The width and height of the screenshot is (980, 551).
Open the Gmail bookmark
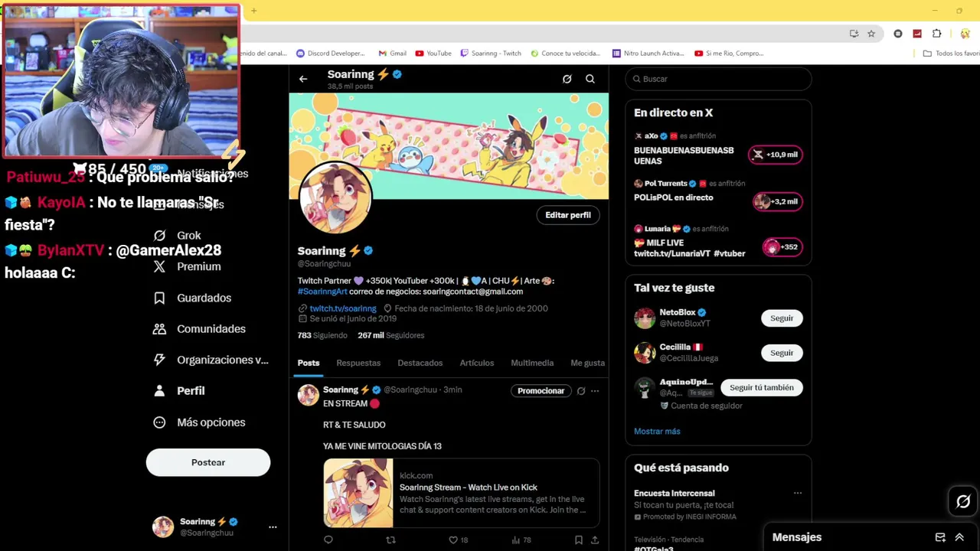(392, 54)
